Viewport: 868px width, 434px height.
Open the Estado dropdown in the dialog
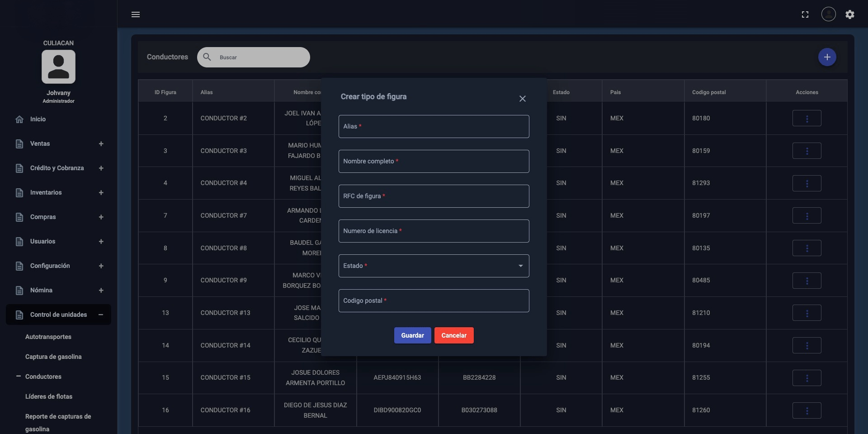(x=434, y=266)
